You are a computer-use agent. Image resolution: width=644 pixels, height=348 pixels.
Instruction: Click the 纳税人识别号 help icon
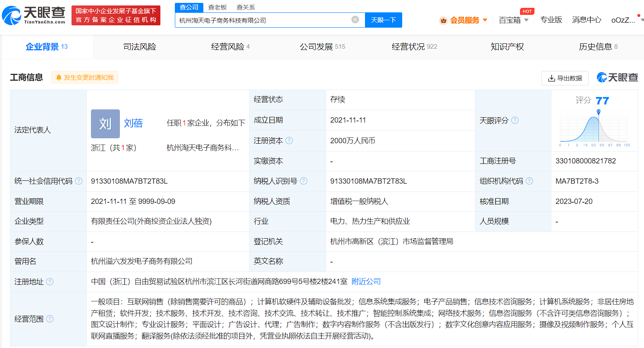303,181
